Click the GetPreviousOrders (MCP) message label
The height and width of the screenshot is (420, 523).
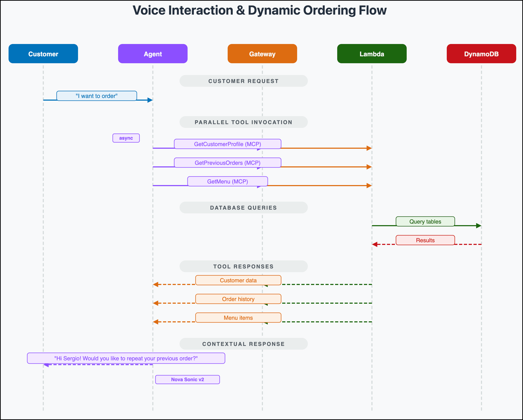coord(227,162)
